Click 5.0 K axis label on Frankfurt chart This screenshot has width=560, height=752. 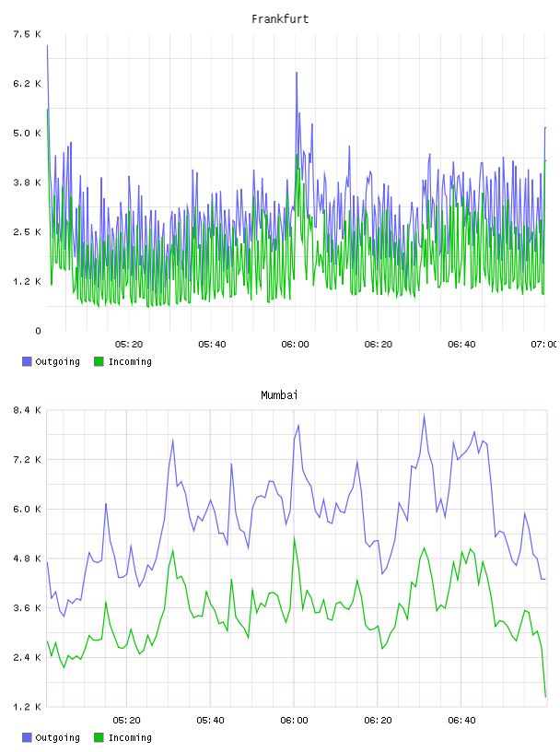[x=27, y=133]
